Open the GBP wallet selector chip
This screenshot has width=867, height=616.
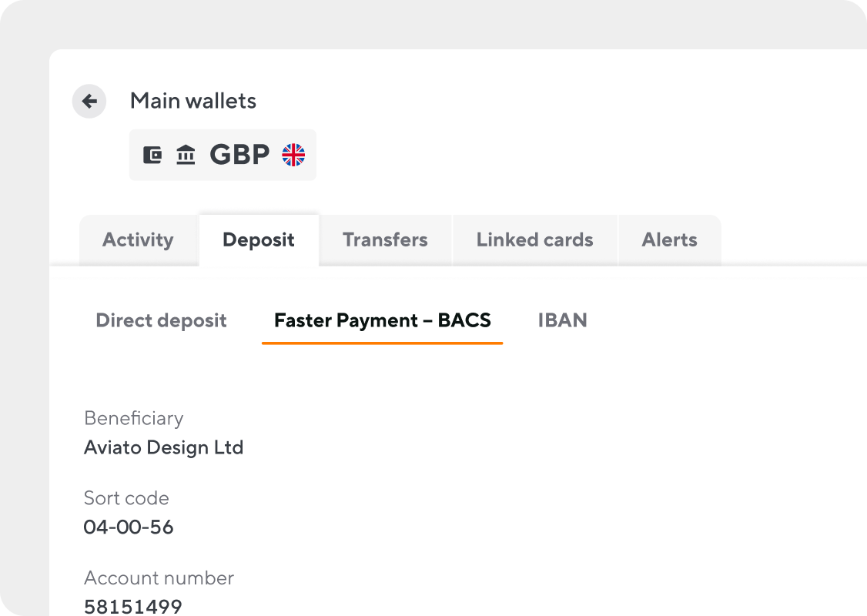tap(222, 154)
